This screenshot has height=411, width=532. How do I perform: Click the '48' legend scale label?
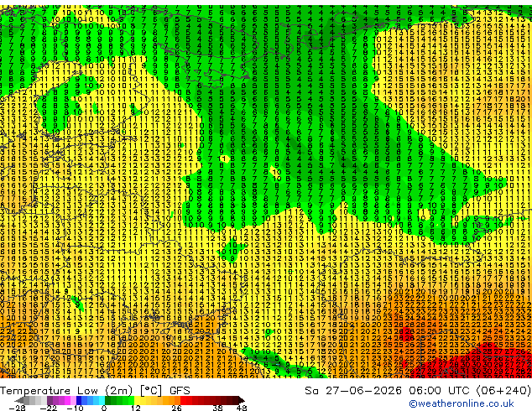pos(242,408)
